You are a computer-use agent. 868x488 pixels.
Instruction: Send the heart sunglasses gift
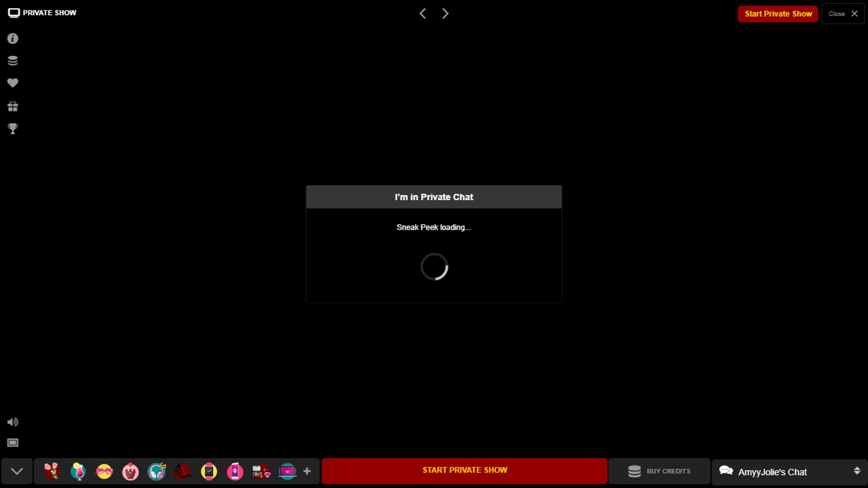[x=104, y=471]
